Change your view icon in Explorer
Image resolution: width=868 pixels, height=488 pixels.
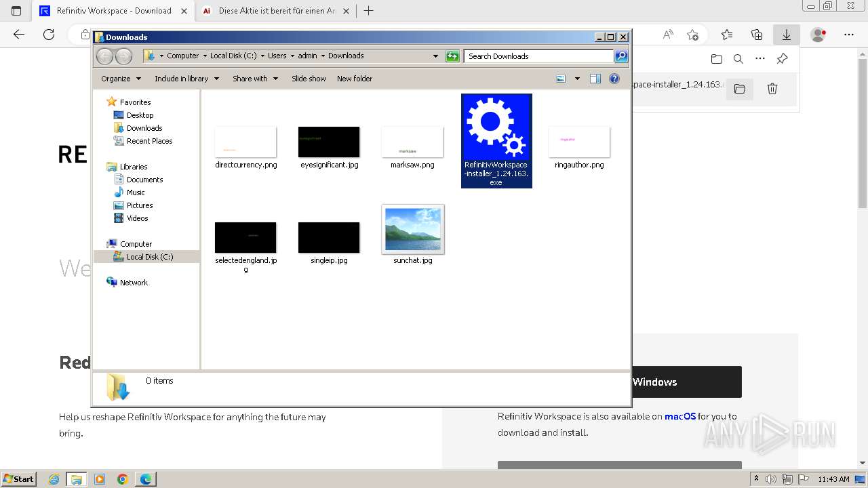(561, 79)
